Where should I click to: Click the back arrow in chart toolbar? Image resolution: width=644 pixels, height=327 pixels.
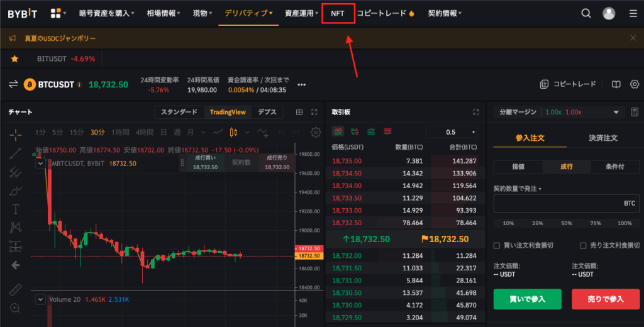pos(16,265)
